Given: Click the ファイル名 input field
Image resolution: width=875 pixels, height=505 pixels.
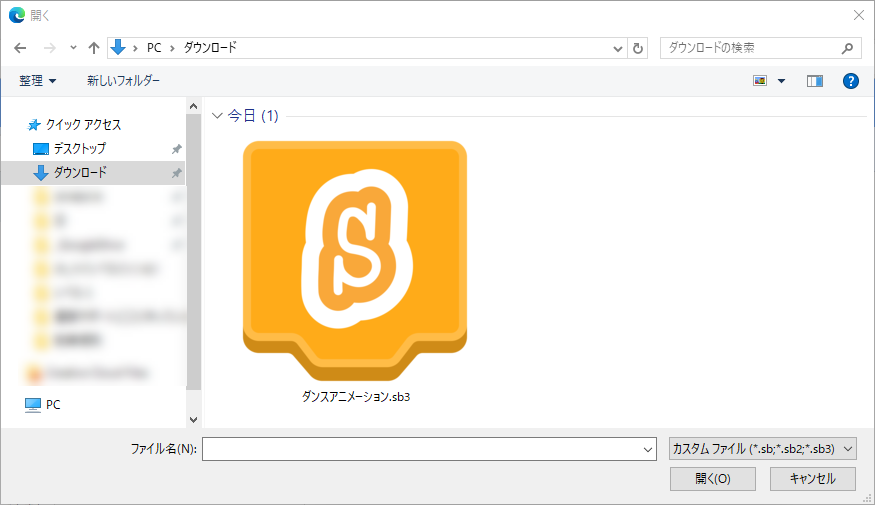Looking at the screenshot, I should point(425,450).
